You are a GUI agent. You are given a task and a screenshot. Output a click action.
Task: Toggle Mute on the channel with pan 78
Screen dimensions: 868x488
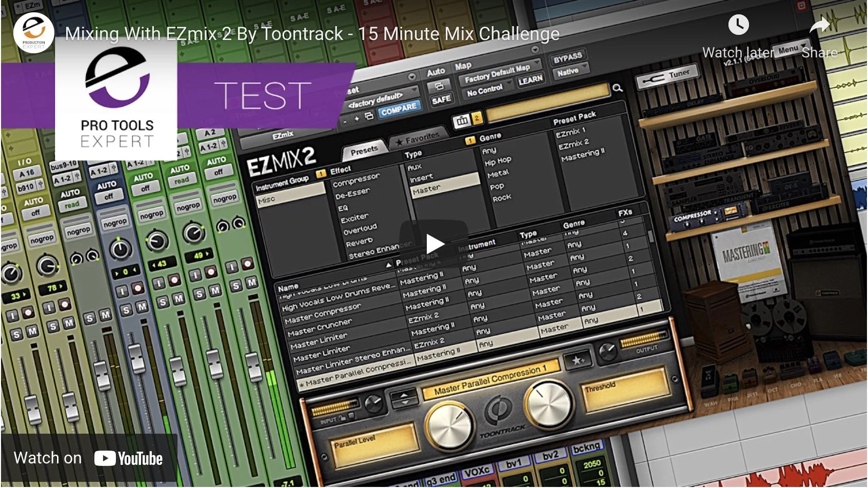68,322
